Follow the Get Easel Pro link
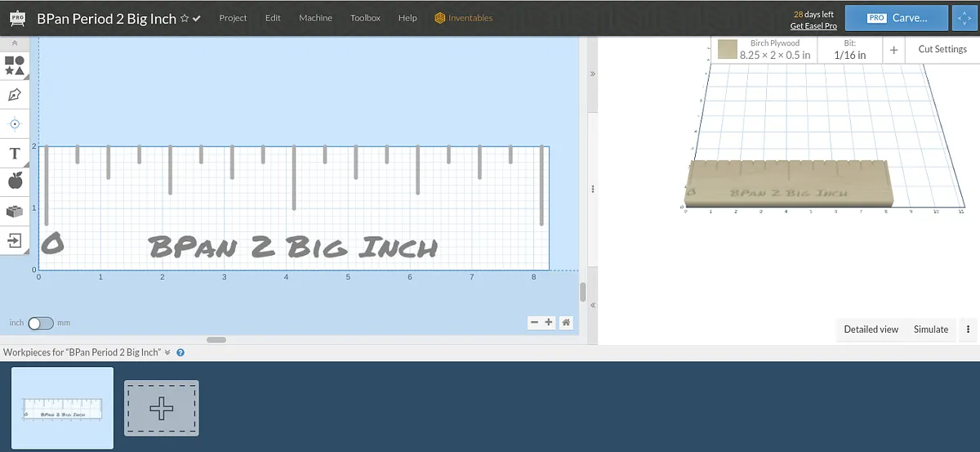The width and height of the screenshot is (980, 452). (813, 26)
